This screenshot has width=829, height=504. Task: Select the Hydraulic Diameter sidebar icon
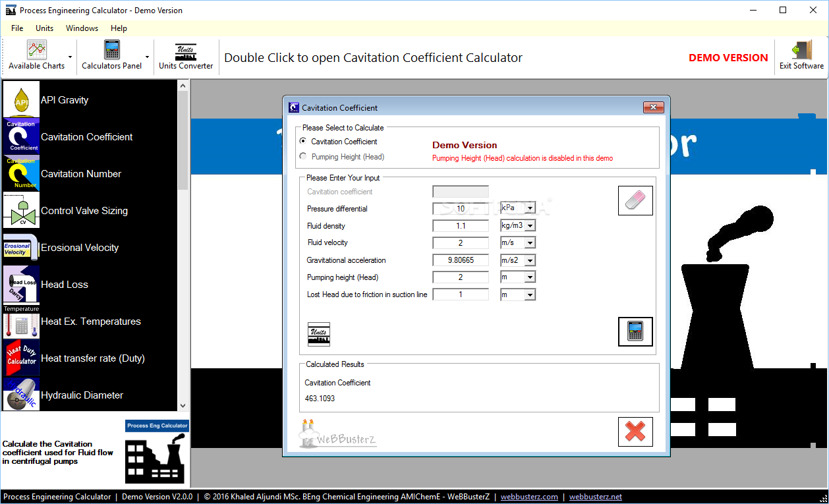[22, 393]
